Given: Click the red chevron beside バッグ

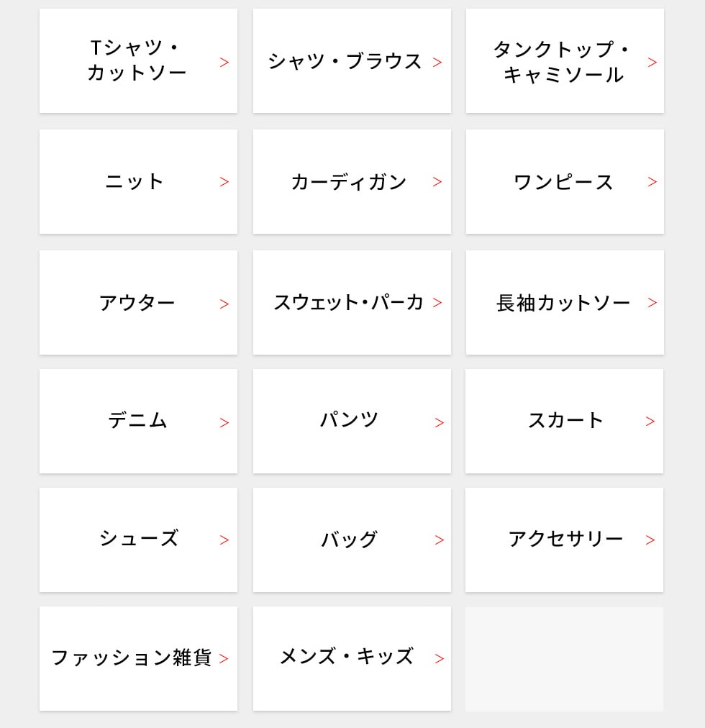Looking at the screenshot, I should click(x=440, y=540).
